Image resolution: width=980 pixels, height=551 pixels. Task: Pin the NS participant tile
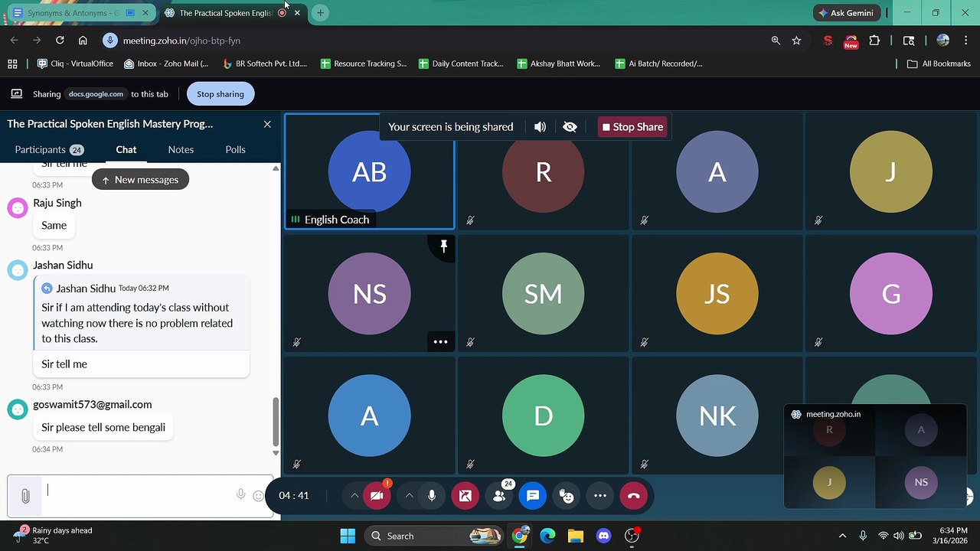coord(443,246)
